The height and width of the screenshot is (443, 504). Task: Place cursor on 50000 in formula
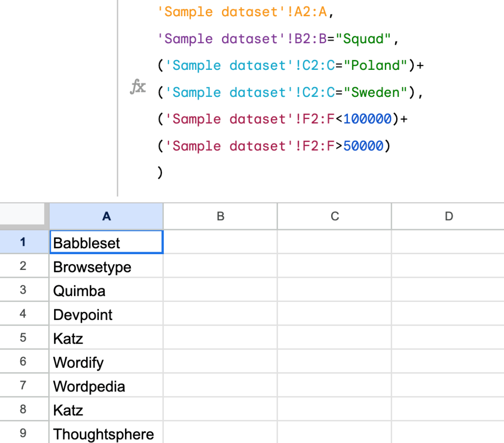click(x=363, y=146)
